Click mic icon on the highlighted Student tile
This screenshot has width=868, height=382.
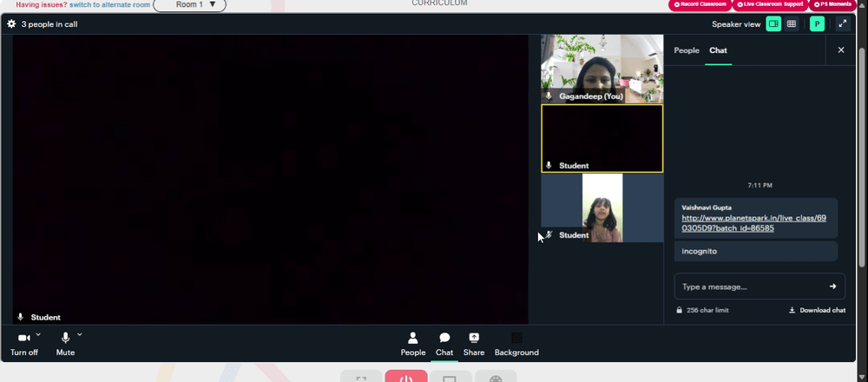[x=549, y=165]
